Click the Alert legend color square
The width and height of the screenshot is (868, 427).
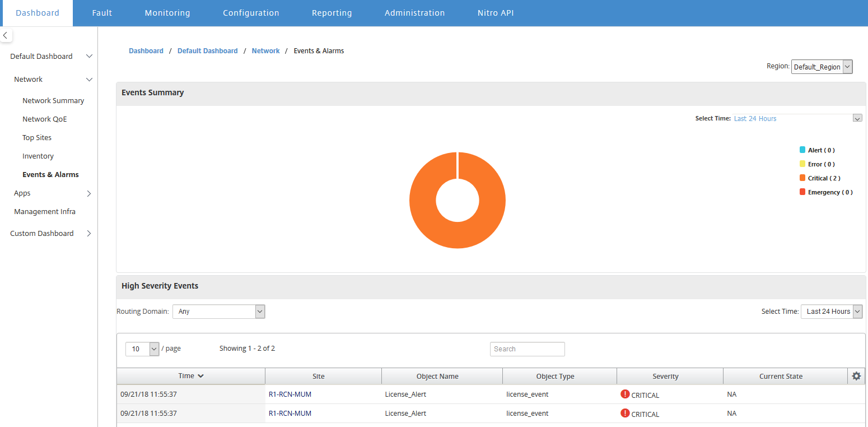point(802,150)
